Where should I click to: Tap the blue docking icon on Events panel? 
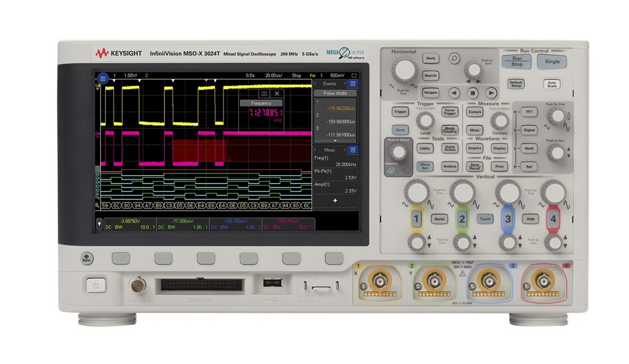tap(352, 84)
